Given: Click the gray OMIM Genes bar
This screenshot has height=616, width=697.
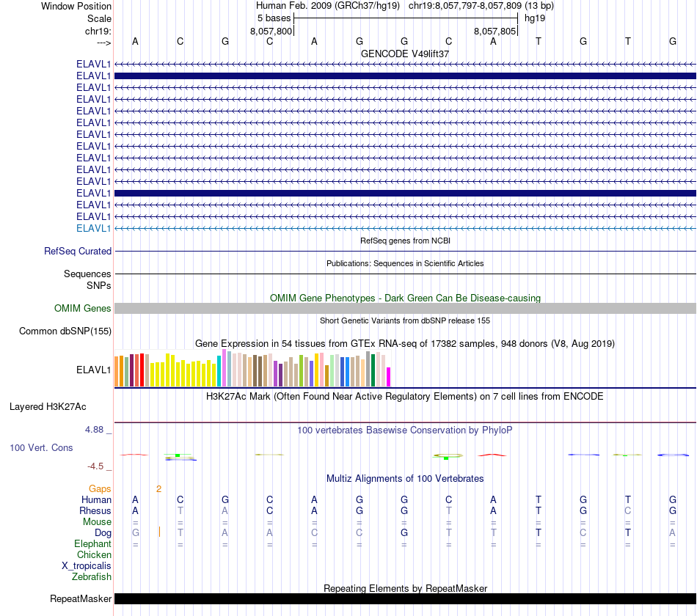Looking at the screenshot, I should [405, 309].
